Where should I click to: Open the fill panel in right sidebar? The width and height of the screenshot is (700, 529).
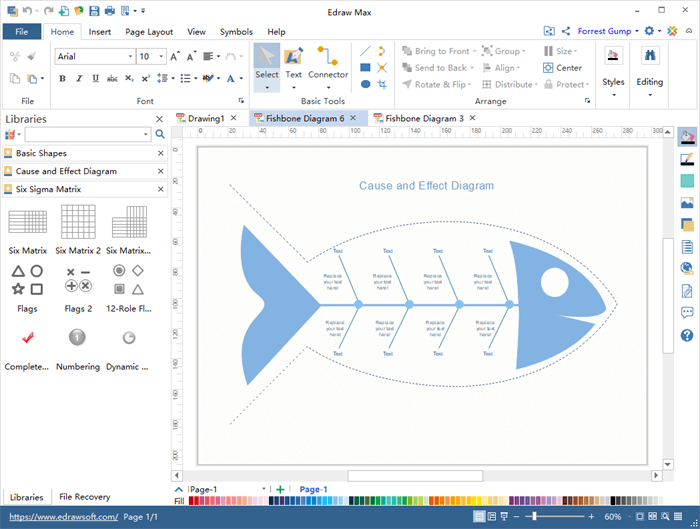click(x=687, y=137)
